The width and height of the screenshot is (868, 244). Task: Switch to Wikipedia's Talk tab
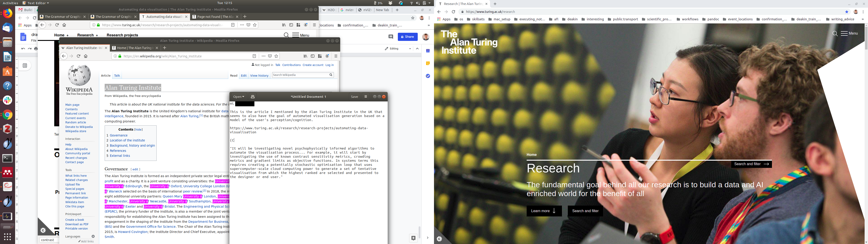click(117, 75)
